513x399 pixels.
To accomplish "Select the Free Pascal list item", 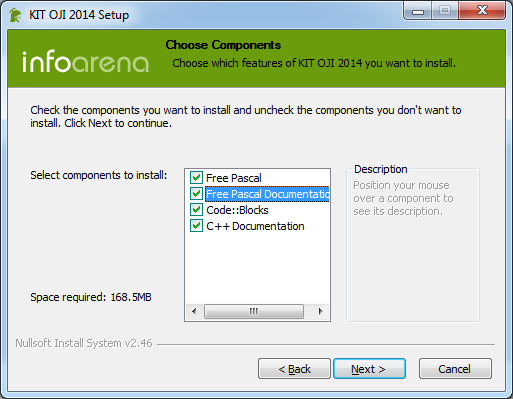I will click(x=234, y=178).
